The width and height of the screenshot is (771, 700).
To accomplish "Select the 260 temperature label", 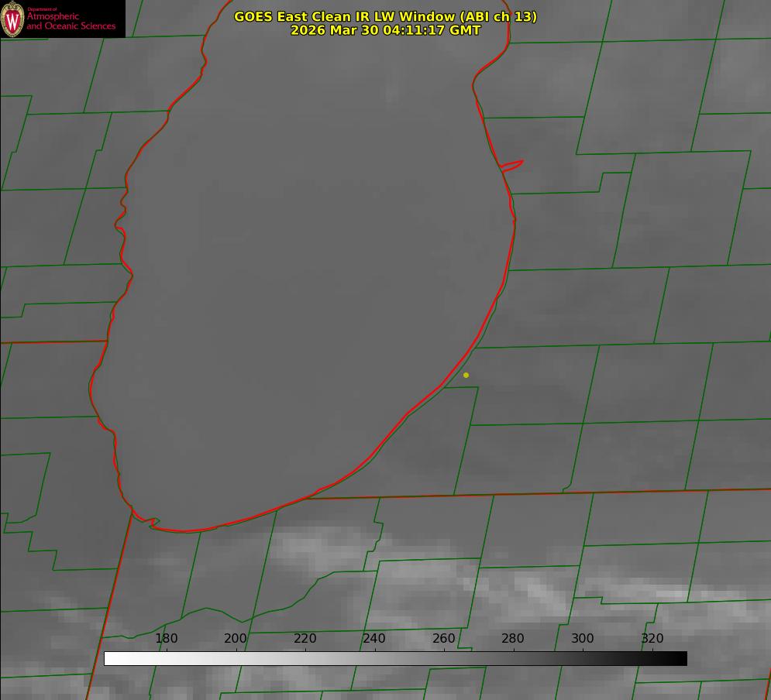I will (x=444, y=639).
